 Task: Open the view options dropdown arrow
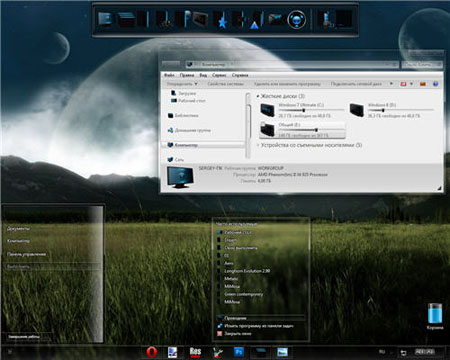411,84
